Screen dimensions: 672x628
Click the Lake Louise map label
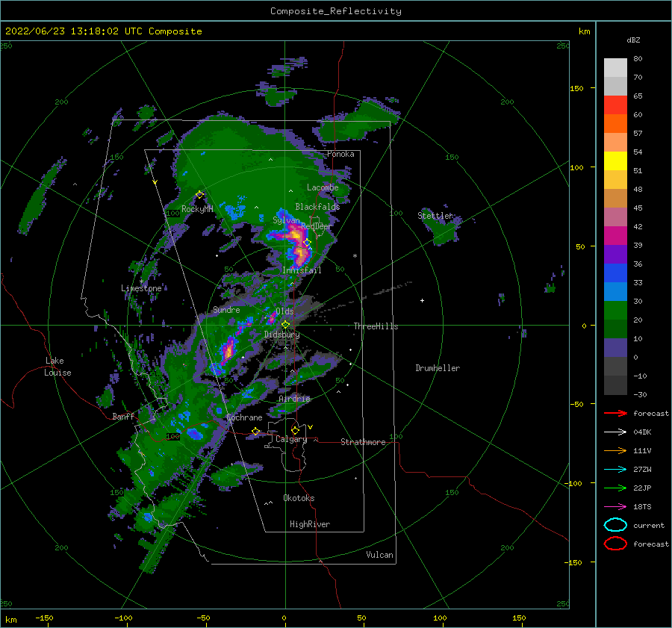coord(57,367)
